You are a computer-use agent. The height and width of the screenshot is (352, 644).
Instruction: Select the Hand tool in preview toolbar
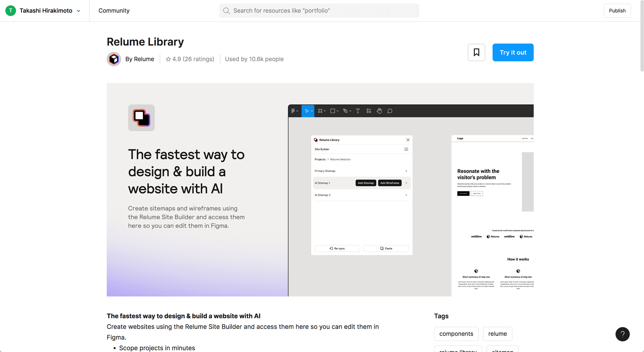point(379,111)
